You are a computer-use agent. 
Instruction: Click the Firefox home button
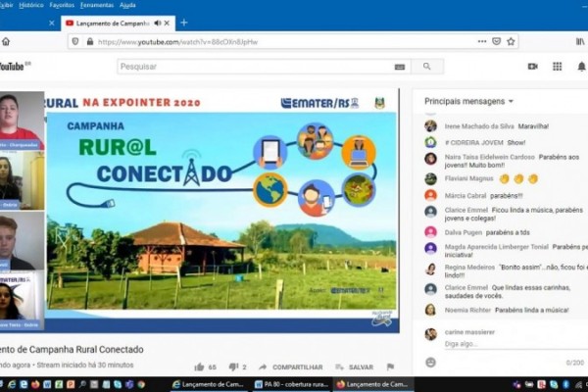[x=6, y=42]
